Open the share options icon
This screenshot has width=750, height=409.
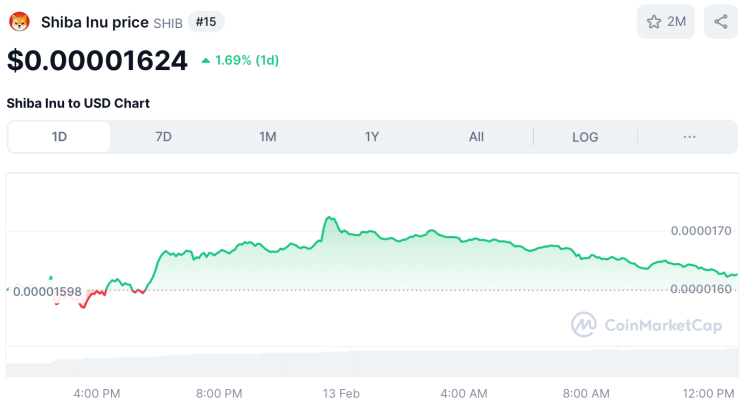[x=720, y=22]
